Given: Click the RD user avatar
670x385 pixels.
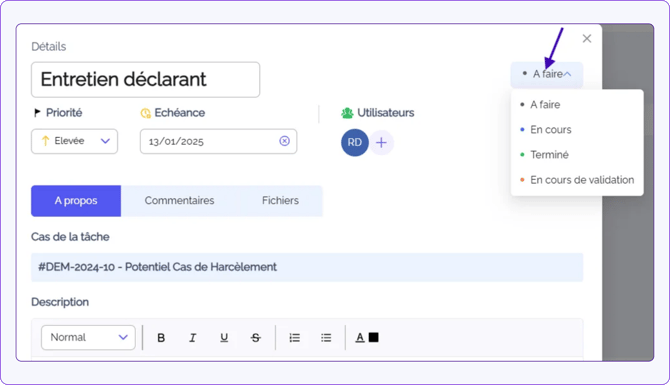Looking at the screenshot, I should [355, 142].
